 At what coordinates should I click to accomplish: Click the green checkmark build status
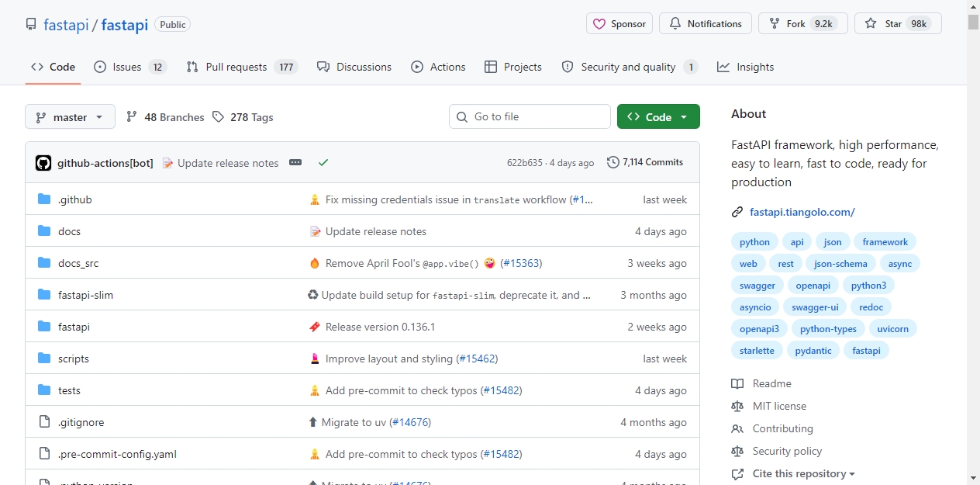(x=323, y=163)
